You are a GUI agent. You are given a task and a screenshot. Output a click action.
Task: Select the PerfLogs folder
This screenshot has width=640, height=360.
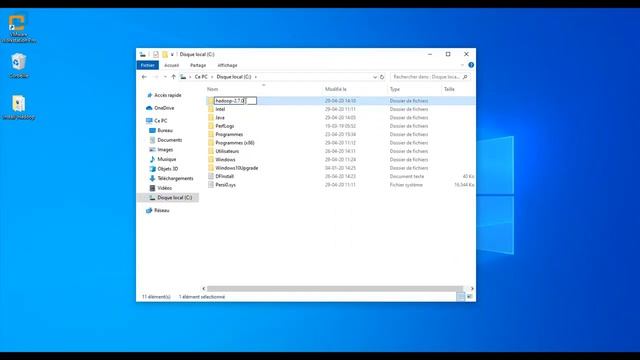(x=224, y=126)
